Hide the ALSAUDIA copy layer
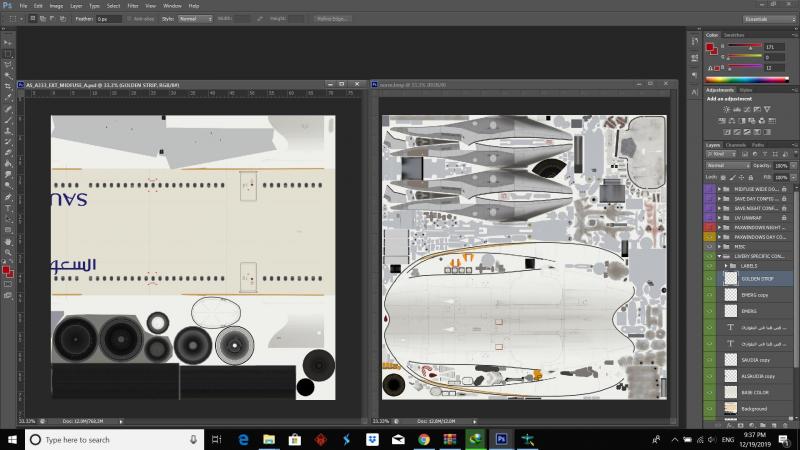Viewport: 800px width, 450px height. click(x=709, y=376)
